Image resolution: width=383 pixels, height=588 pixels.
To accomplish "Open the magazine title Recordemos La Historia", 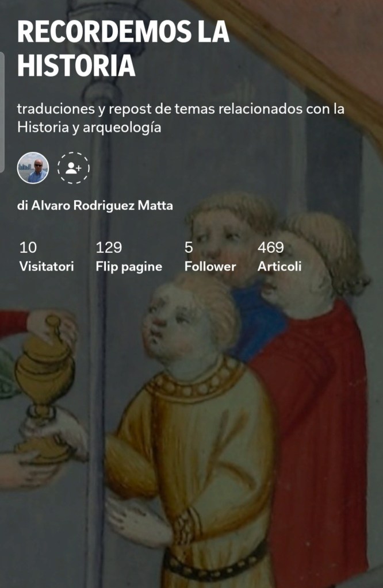I will (123, 49).
